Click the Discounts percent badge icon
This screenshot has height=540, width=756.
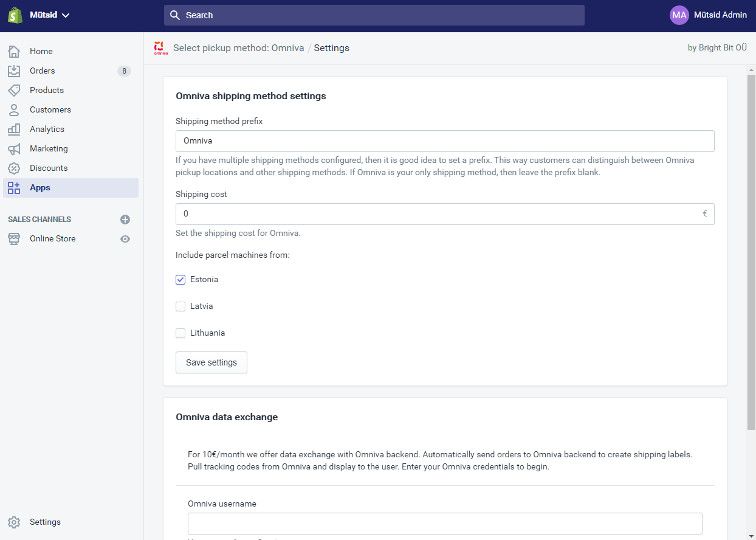click(14, 168)
